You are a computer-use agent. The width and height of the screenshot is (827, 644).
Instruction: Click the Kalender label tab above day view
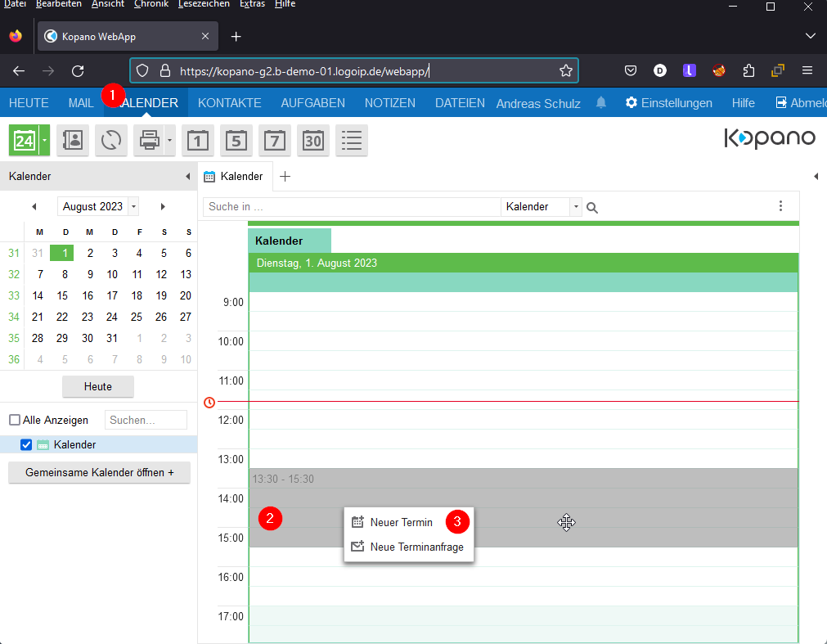290,241
